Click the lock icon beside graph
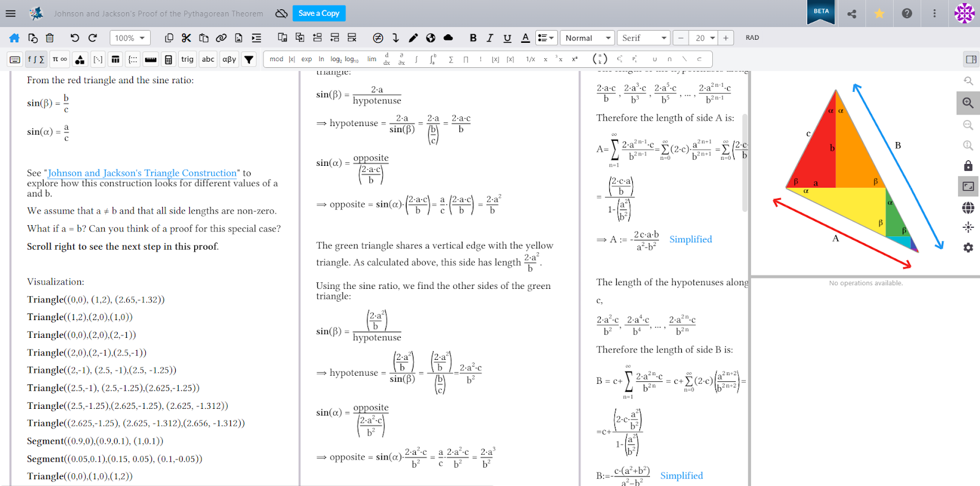Viewport: 980px width, 486px height. (968, 166)
